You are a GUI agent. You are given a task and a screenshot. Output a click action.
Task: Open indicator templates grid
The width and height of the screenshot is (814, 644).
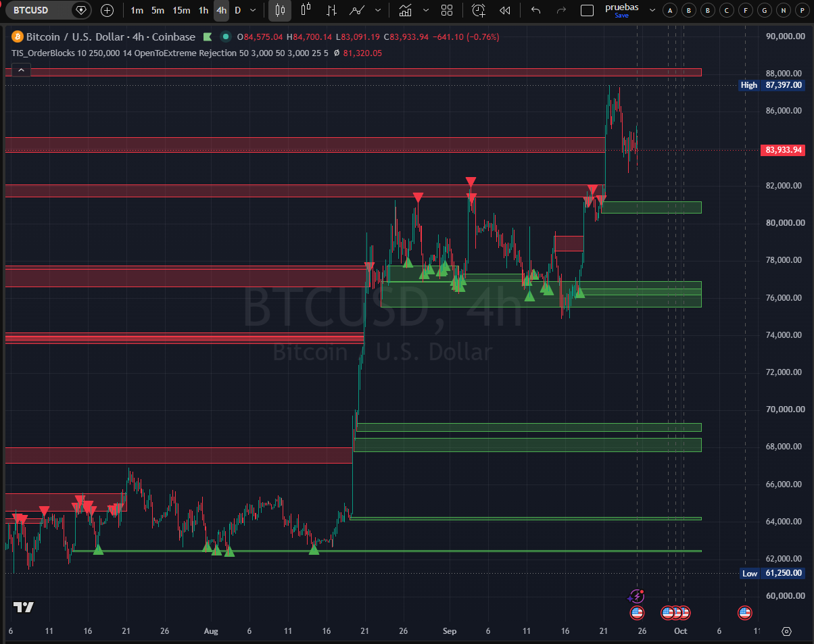tap(447, 10)
